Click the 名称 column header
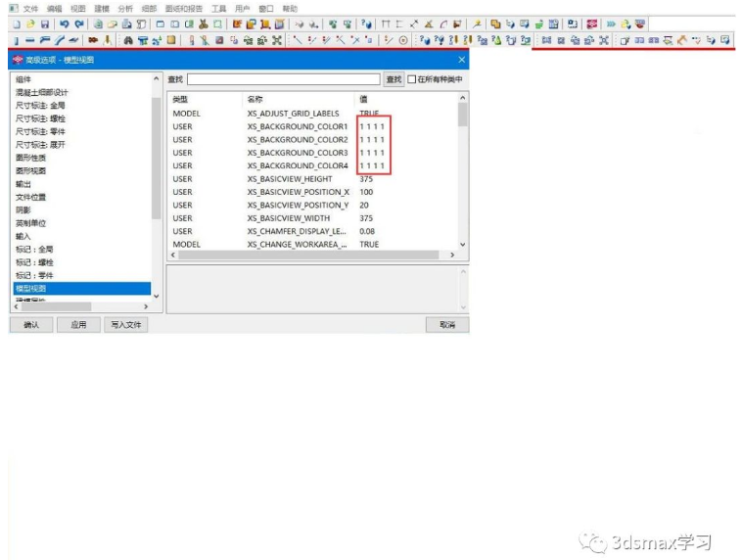 click(x=255, y=99)
